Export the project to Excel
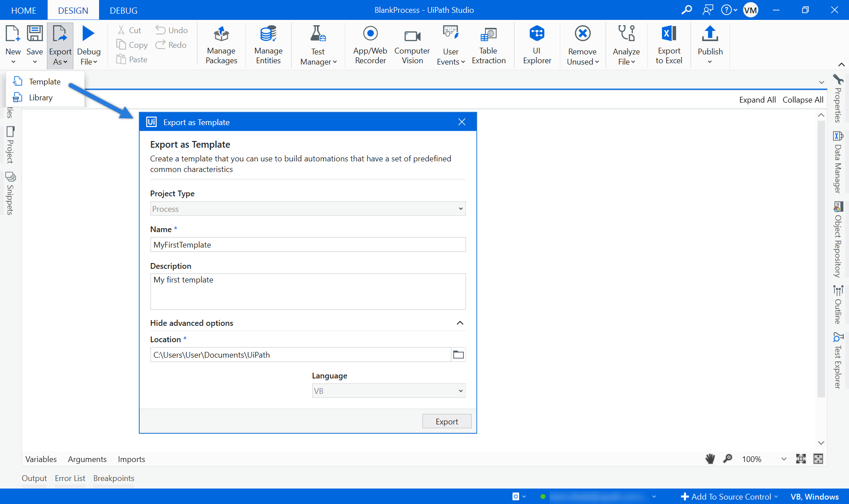This screenshot has width=849, height=504. (668, 44)
